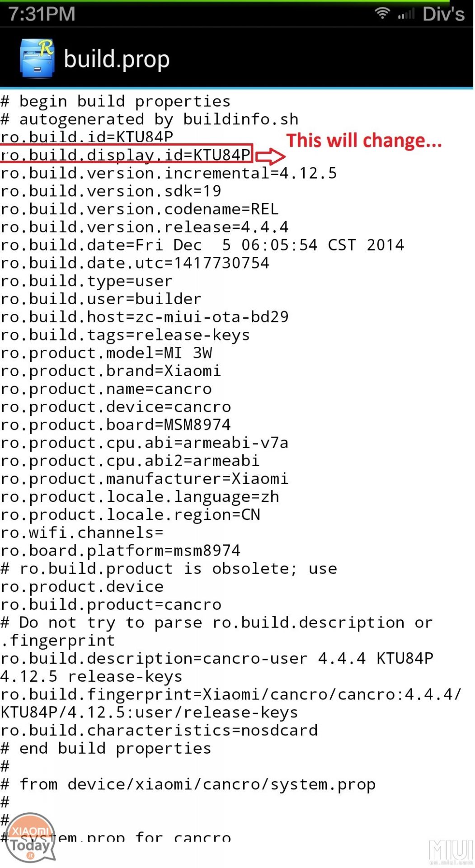This screenshot has height=868, width=475.
Task: Tap the Root Explorer app icon
Action: click(x=37, y=58)
